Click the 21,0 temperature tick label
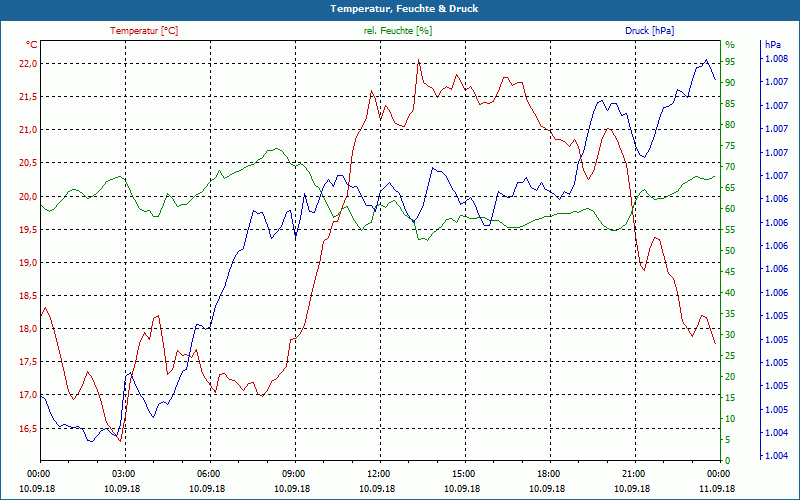Screen dimensions: 800x500 (x=28, y=130)
